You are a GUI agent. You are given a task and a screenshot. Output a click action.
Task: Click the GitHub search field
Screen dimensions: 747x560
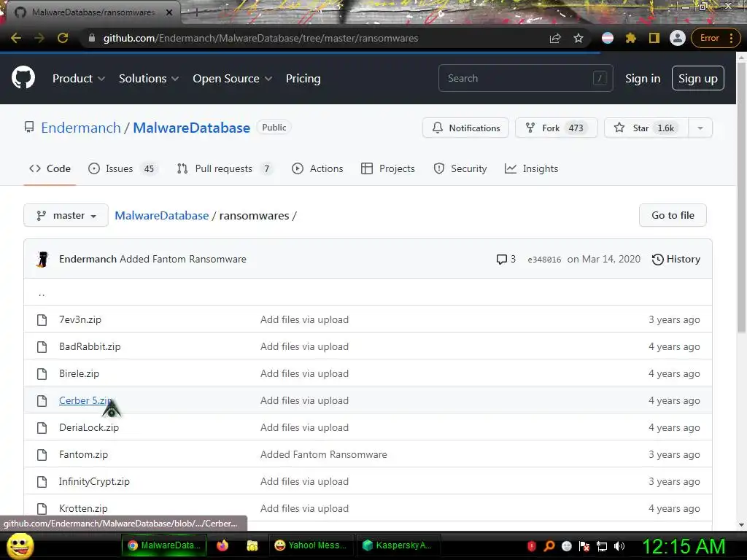pyautogui.click(x=525, y=78)
